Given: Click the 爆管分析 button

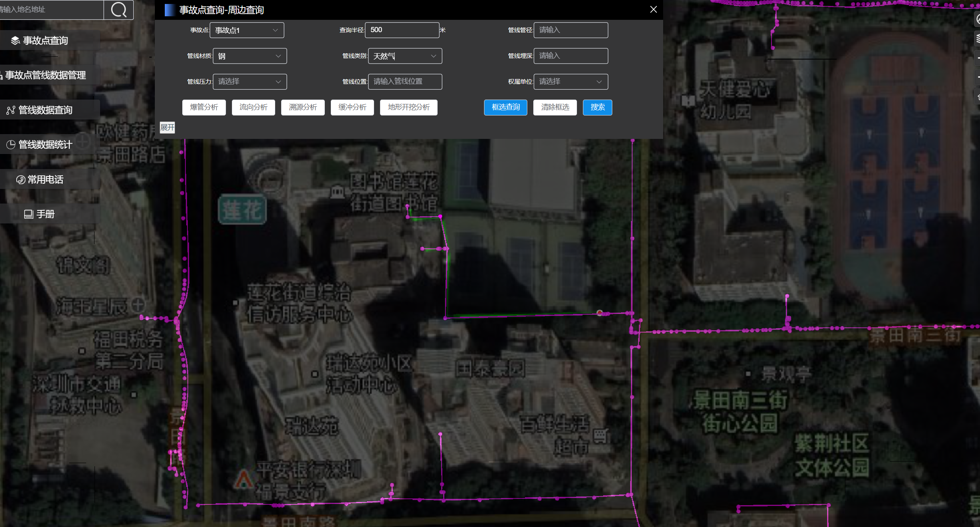Looking at the screenshot, I should click(204, 107).
